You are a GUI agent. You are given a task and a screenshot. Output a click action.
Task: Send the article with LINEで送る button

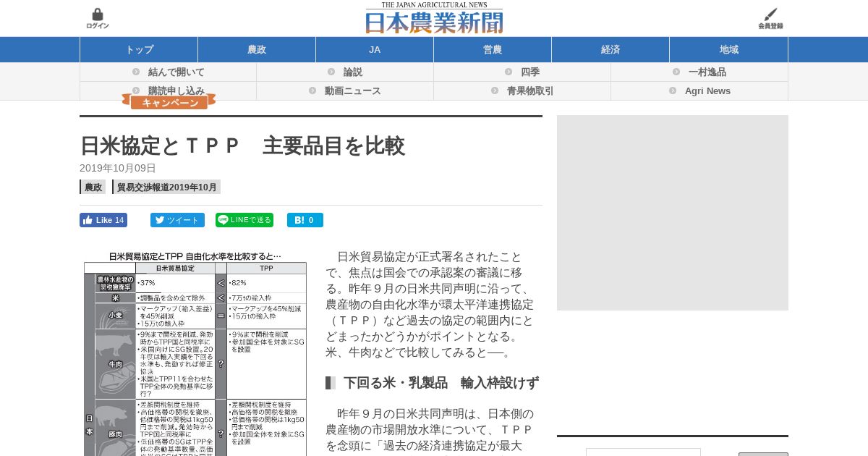(x=244, y=220)
